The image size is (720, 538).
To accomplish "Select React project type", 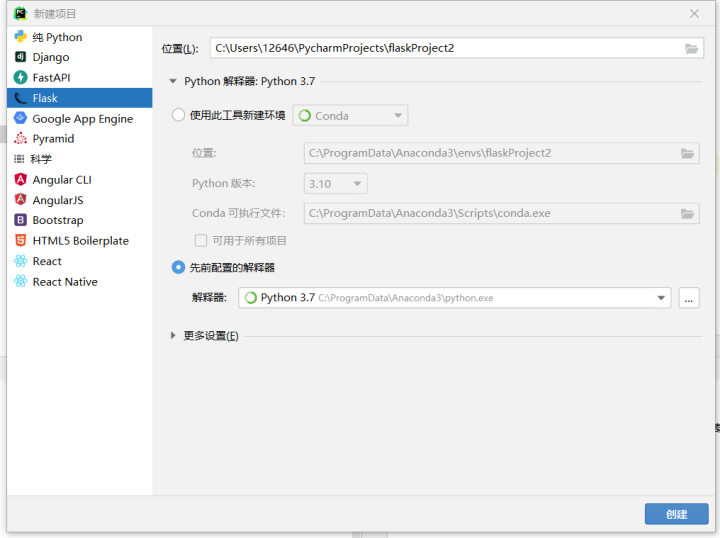I will 79,261.
